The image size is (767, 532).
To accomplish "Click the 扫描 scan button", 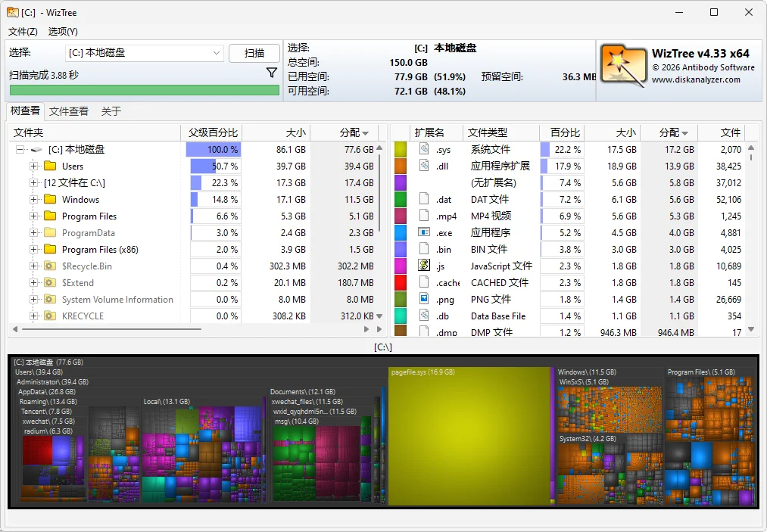I will [x=254, y=53].
